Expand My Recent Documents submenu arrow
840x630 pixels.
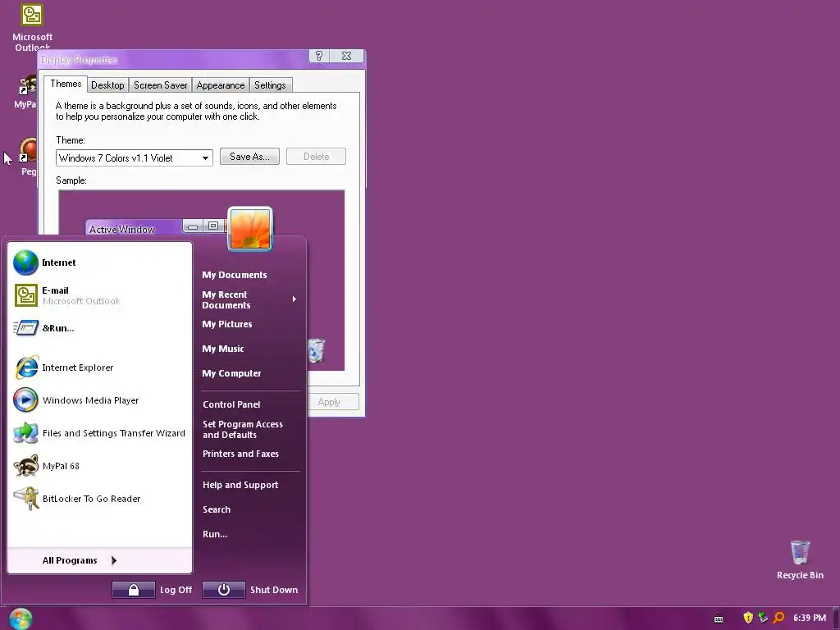tap(294, 299)
